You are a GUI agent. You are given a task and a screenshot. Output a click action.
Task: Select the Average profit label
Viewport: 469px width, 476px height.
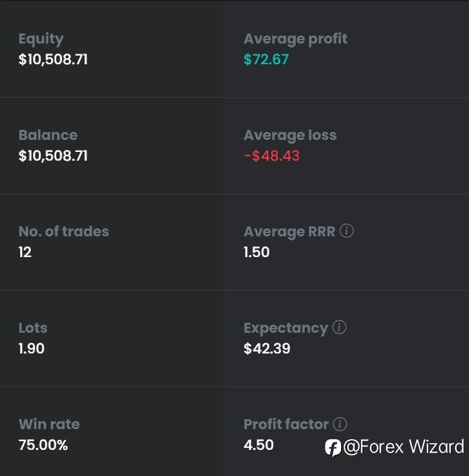point(295,39)
